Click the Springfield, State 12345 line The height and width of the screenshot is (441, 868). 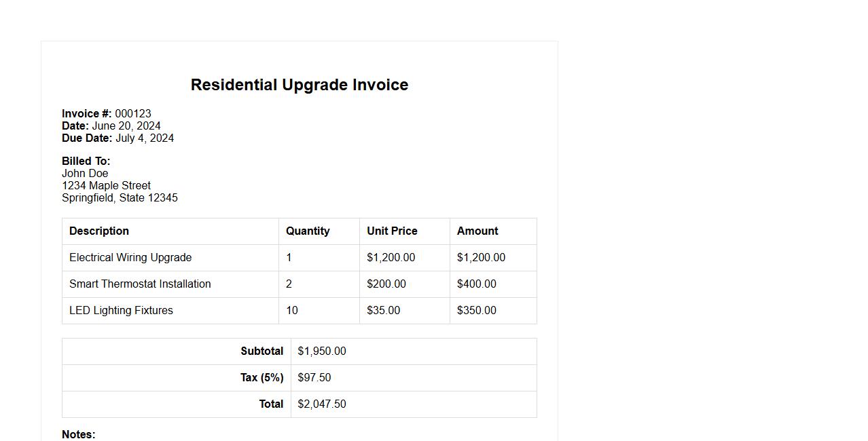[x=120, y=198]
